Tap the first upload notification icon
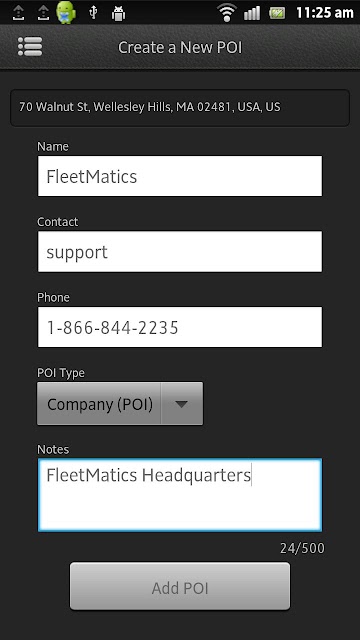Viewport: 360px width, 640px height. point(18,13)
